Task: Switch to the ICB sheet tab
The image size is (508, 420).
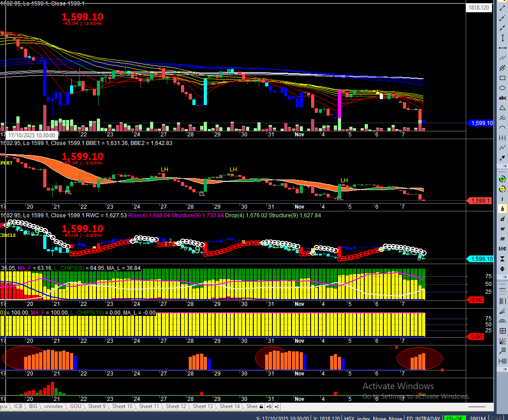Action: (x=18, y=406)
